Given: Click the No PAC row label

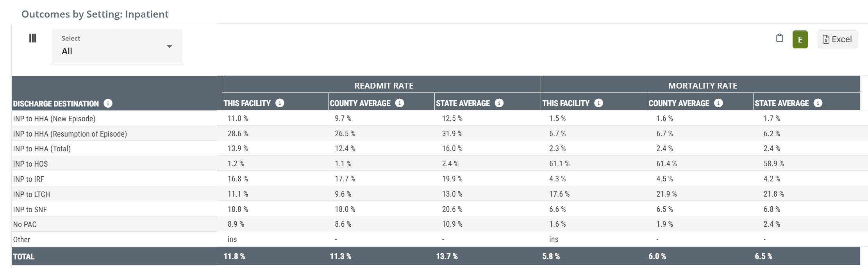Looking at the screenshot, I should [x=25, y=224].
